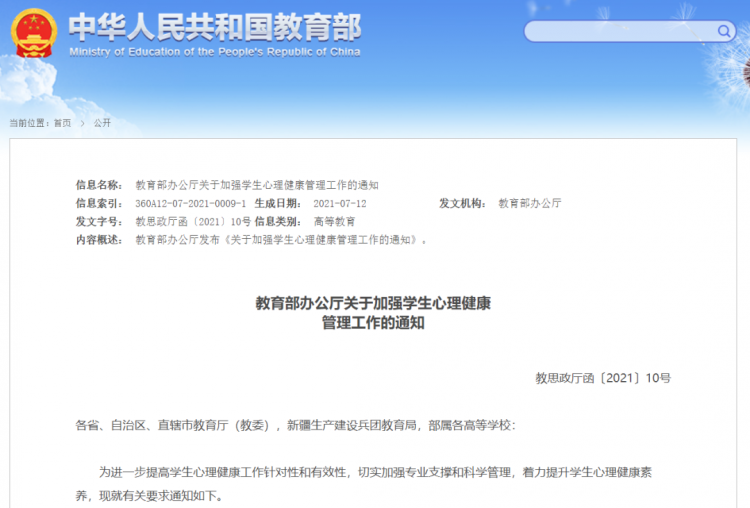Image resolution: width=750 pixels, height=508 pixels.
Task: Click the 当前位置 breadcrumb label
Action: click(29, 123)
